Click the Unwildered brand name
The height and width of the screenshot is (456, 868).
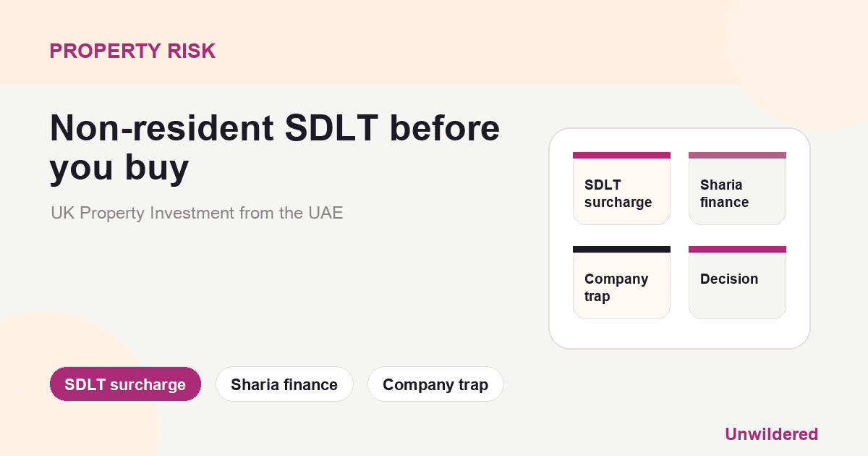coord(771,434)
